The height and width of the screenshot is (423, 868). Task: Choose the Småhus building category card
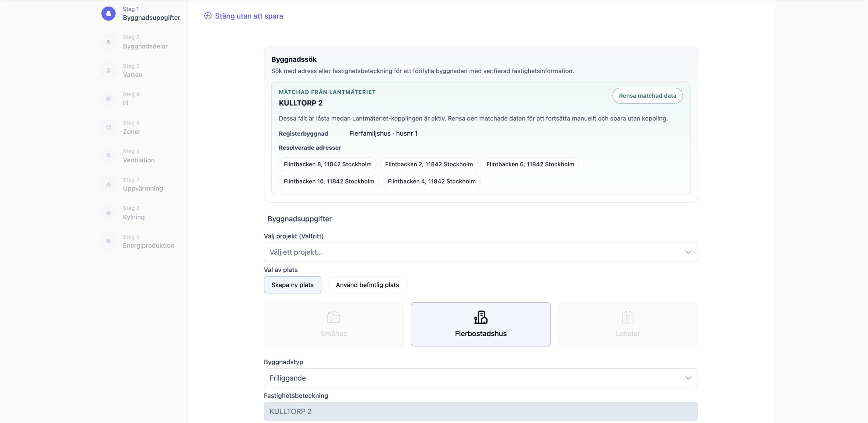pos(334,324)
